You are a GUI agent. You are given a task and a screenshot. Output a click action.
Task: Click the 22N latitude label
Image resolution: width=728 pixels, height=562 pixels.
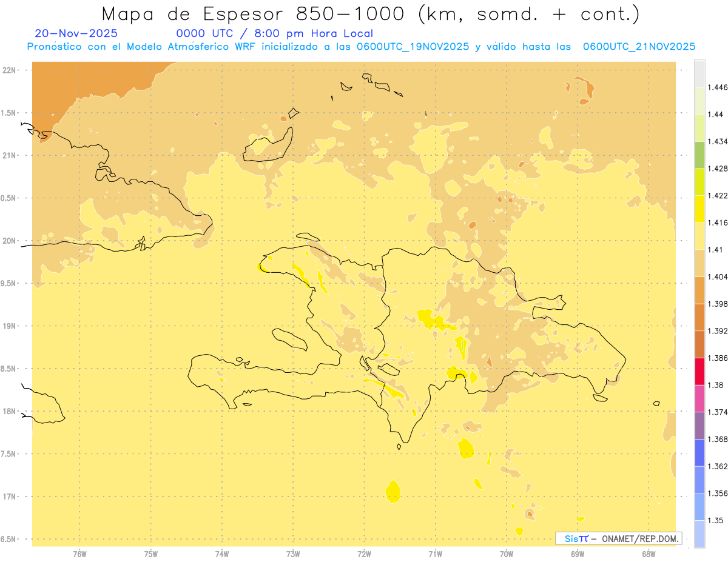(10, 70)
